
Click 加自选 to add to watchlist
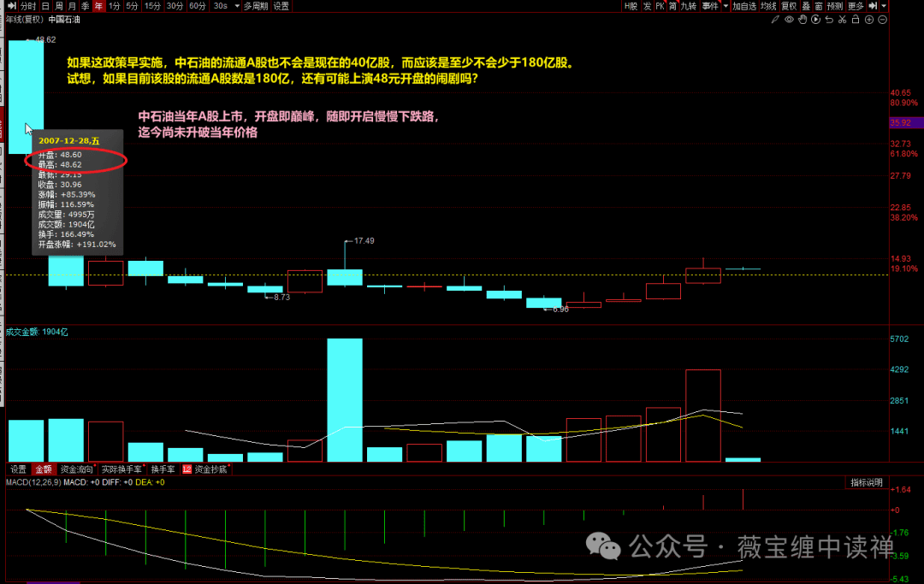click(744, 6)
